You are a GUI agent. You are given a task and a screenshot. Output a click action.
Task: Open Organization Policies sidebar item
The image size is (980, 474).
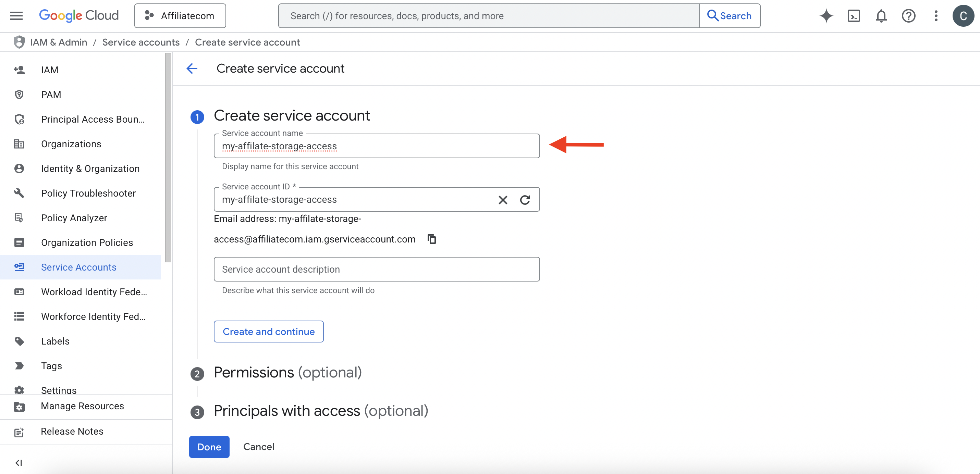[x=81, y=242]
